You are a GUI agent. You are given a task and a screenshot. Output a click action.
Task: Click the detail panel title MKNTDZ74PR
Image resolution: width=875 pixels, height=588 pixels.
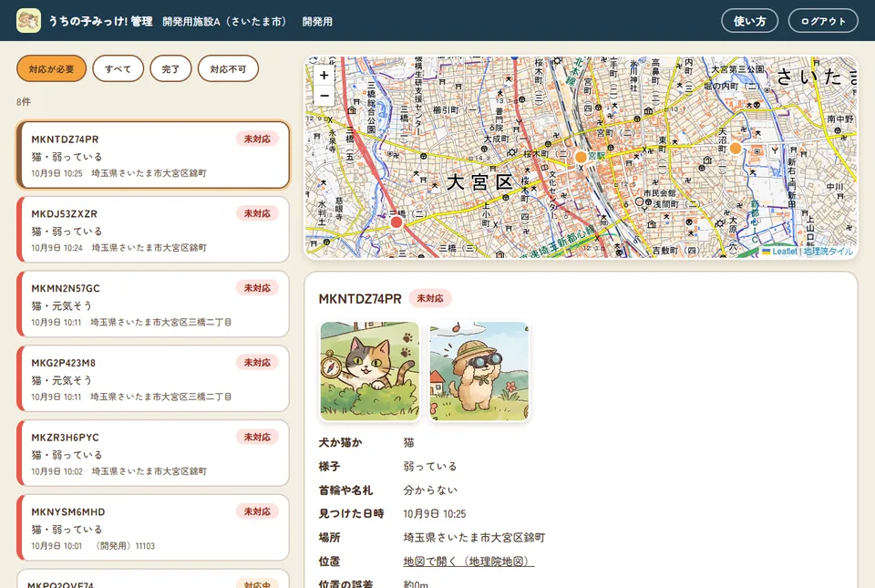pyautogui.click(x=360, y=299)
